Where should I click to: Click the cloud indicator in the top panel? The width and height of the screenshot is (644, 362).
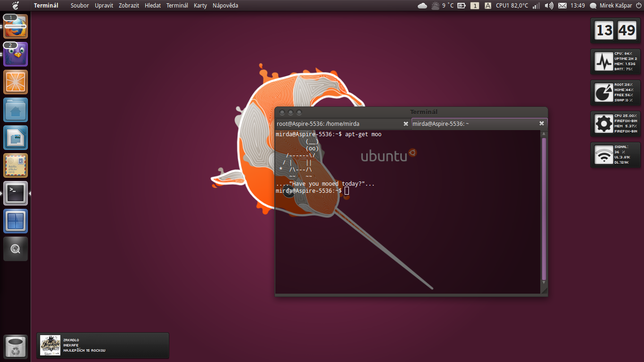click(422, 6)
